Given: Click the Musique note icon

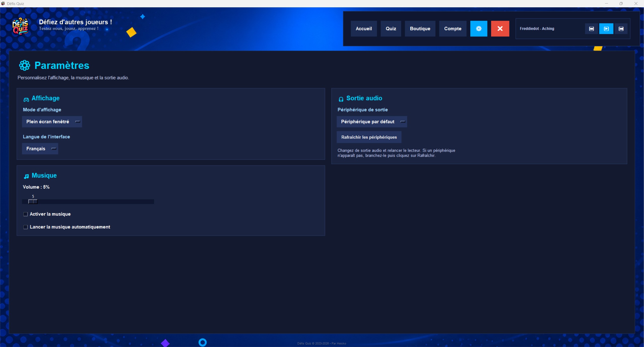Looking at the screenshot, I should point(26,177).
